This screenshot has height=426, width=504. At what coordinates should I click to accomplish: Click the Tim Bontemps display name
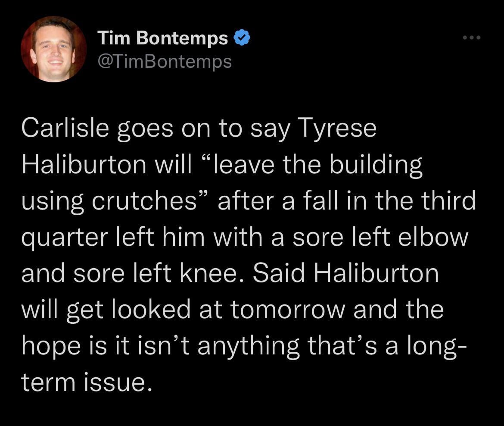coord(163,39)
